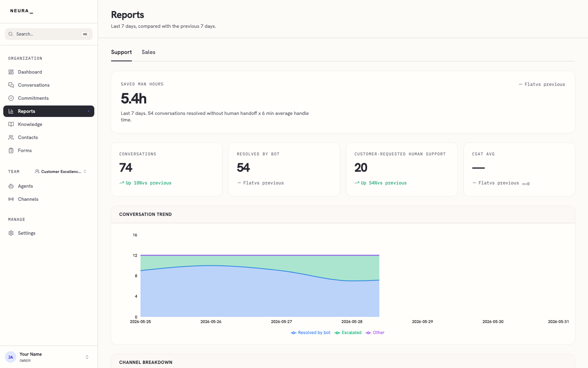The image size is (588, 368).
Task: Click the Resolved by Bot 54 card
Action: coord(284,169)
